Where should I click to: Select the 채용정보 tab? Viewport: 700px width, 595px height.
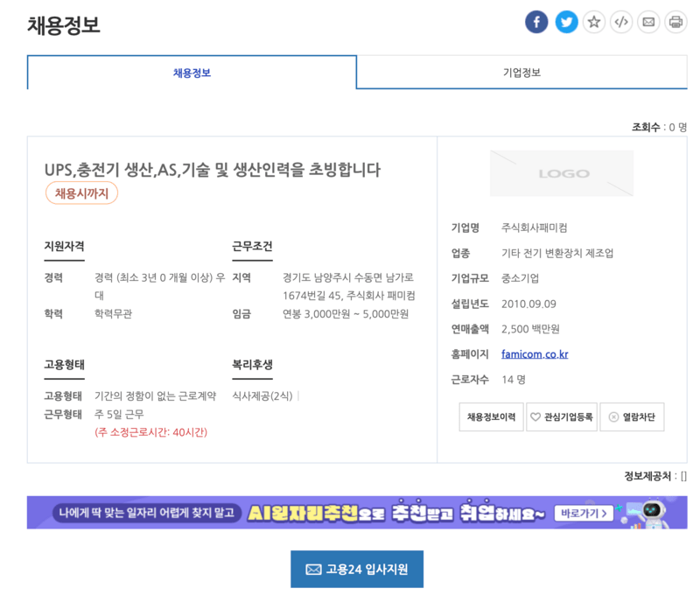(191, 72)
